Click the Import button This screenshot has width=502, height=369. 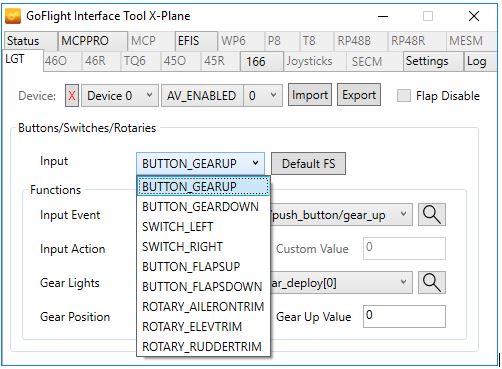point(310,95)
